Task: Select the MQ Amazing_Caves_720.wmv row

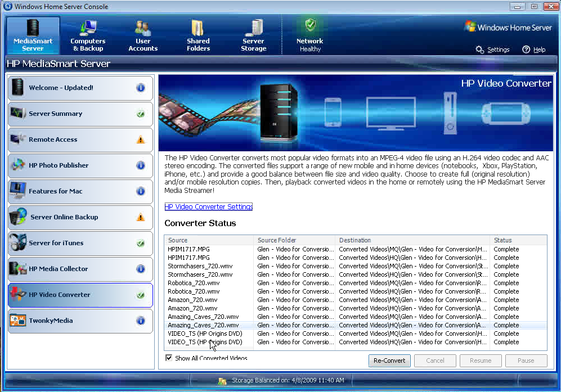Action: [356, 317]
